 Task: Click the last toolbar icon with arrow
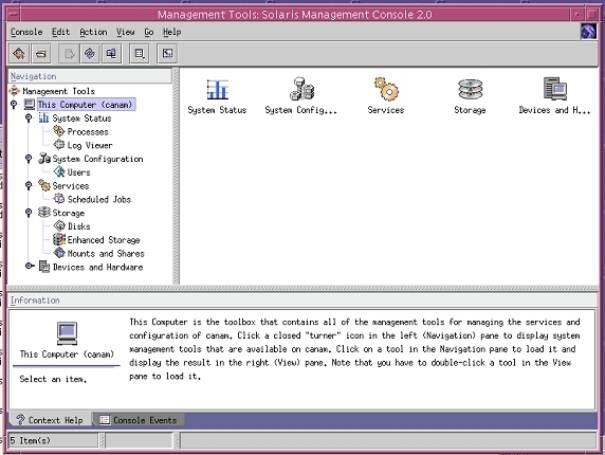(x=167, y=53)
